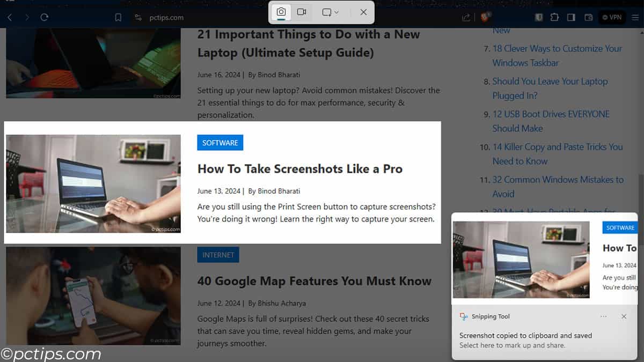The width and height of the screenshot is (644, 362).
Task: Open notification options with the three-dots icon
Action: (604, 316)
